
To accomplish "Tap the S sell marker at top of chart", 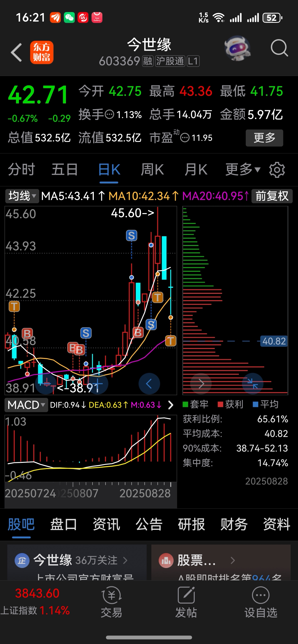I will coord(132,236).
